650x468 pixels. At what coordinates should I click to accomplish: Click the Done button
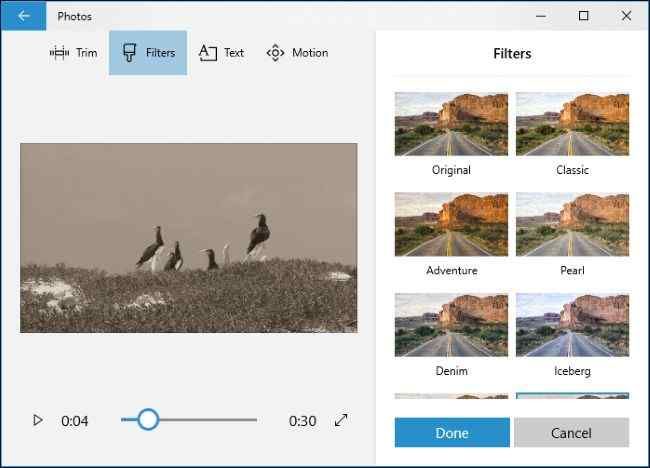(x=452, y=432)
